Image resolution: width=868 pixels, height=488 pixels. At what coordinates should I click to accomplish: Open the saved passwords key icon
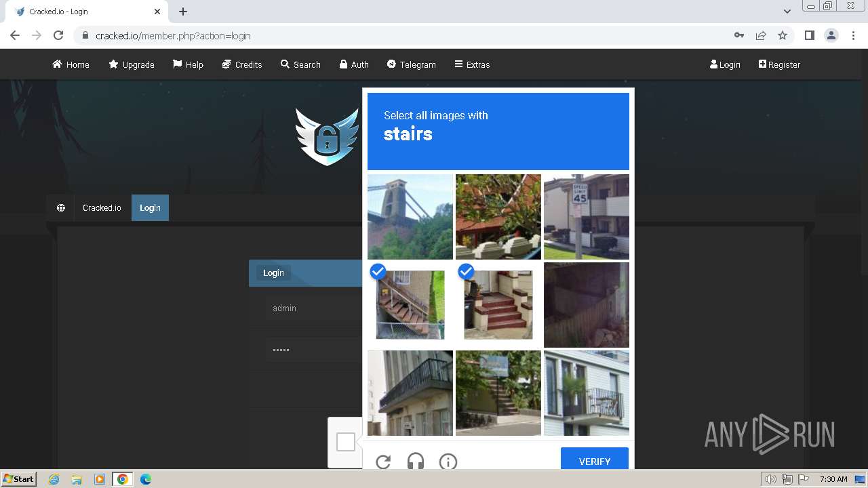tap(739, 35)
